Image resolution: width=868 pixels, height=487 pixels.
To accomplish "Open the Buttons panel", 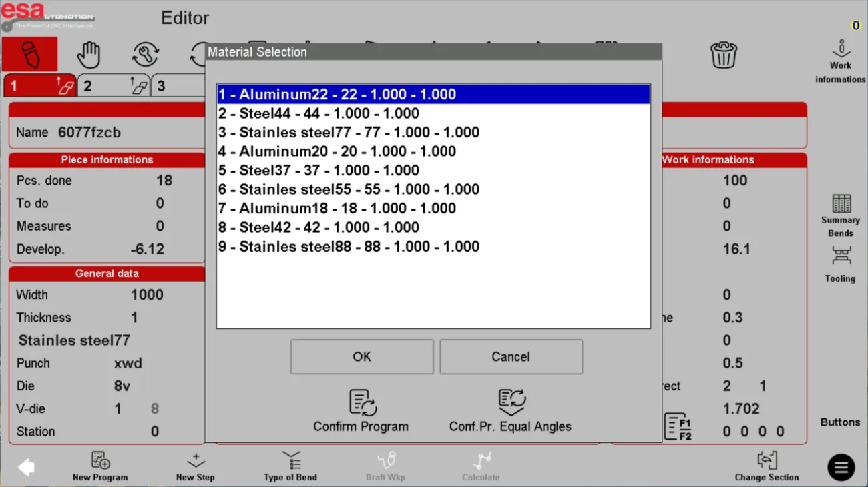I will pyautogui.click(x=840, y=422).
